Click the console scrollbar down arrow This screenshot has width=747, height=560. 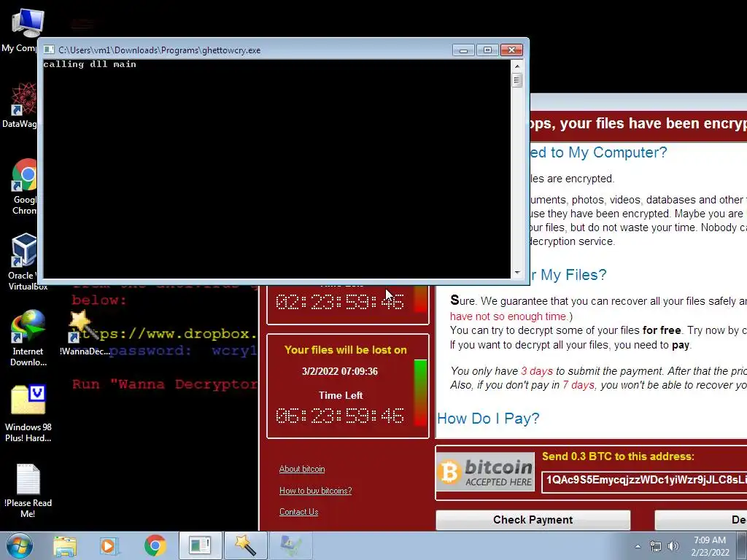click(517, 273)
